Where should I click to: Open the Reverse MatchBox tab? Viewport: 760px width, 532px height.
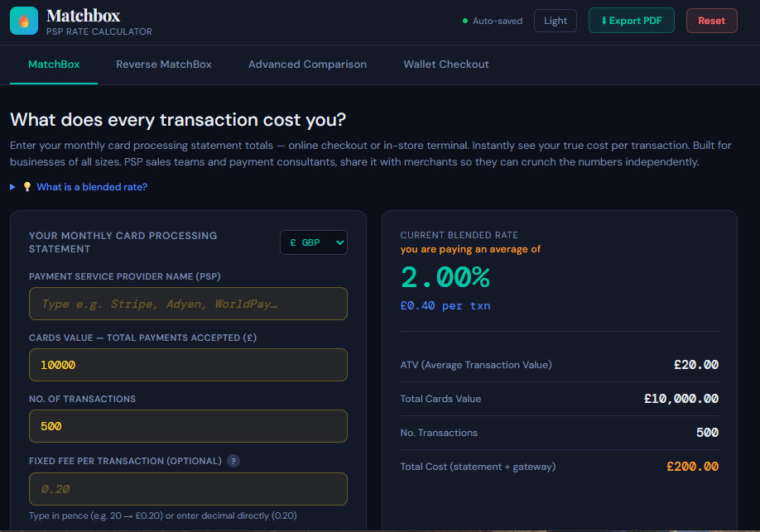tap(164, 65)
